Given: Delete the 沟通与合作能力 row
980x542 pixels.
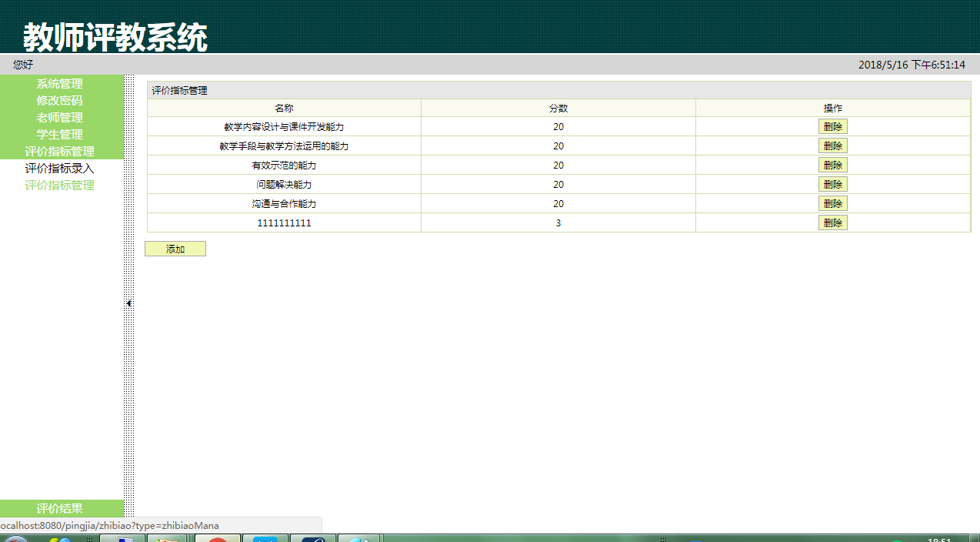Looking at the screenshot, I should click(833, 204).
